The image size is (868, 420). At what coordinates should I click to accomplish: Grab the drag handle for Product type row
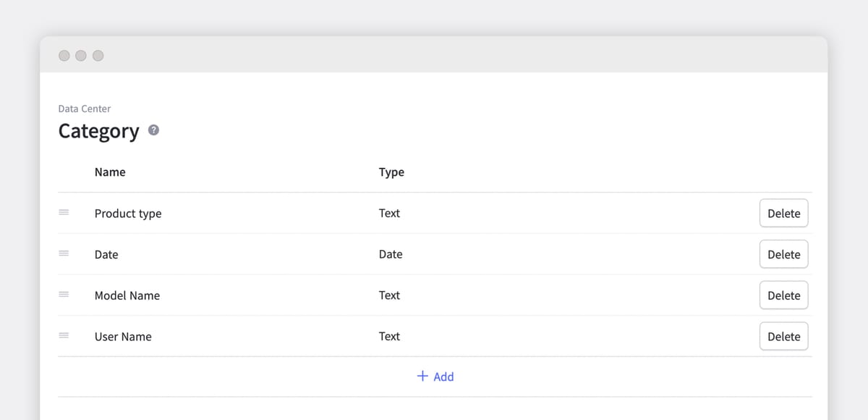[x=64, y=213]
